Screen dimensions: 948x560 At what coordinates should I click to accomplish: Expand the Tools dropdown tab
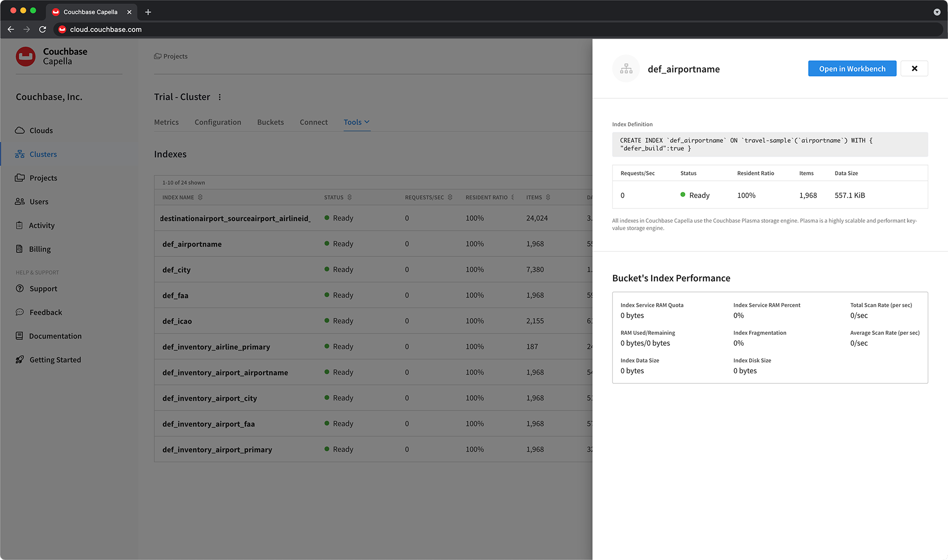[x=356, y=122]
